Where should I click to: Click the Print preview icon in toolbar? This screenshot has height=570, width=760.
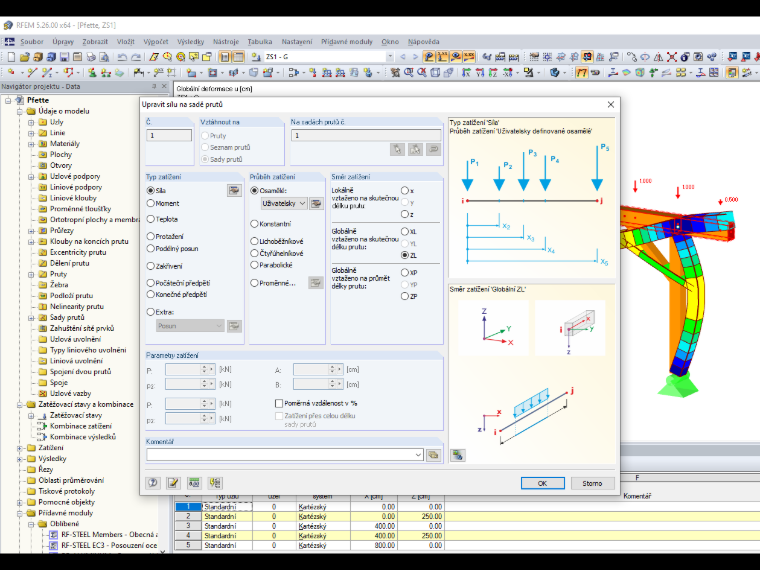(x=104, y=57)
